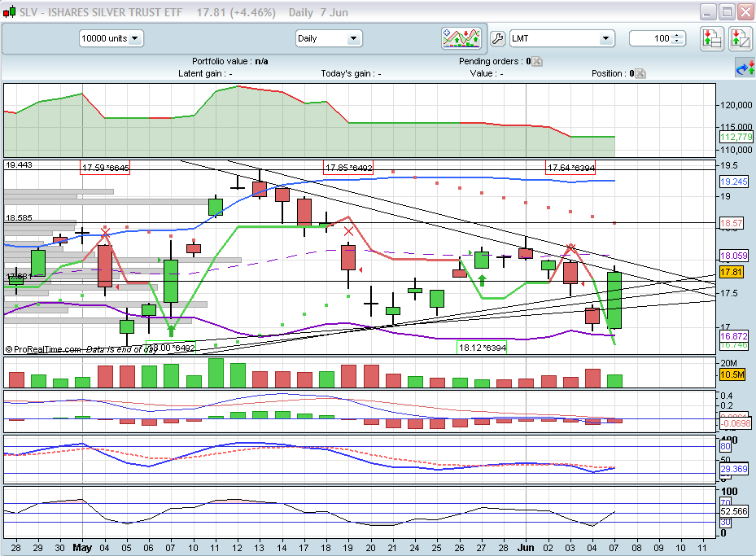
Task: Open the order list button with red and green arrows
Action: point(711,38)
